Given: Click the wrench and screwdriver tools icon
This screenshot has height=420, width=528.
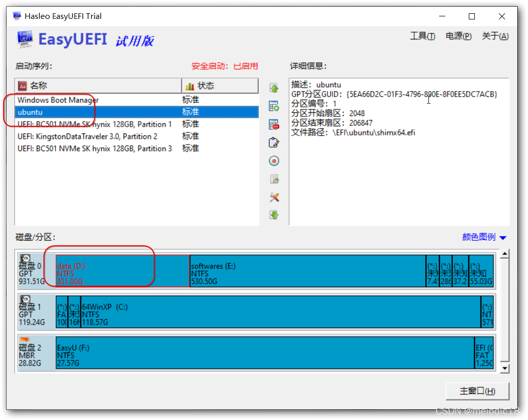Looking at the screenshot, I should pos(274,197).
